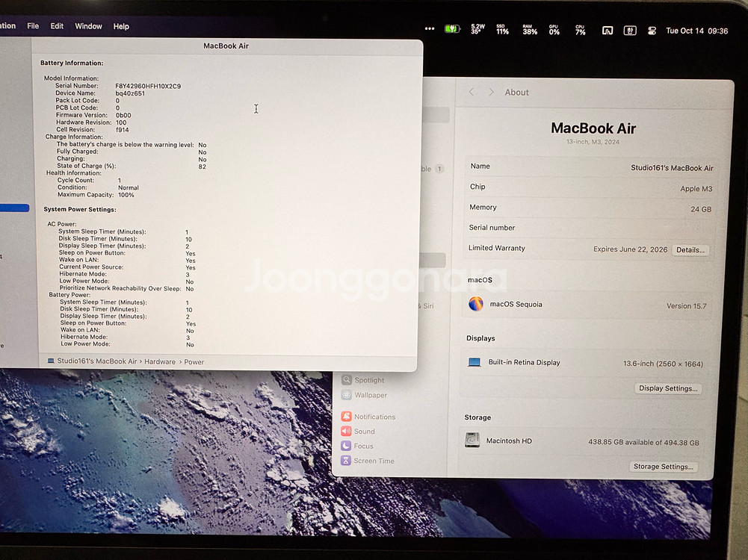Viewport: 748px width, 560px height.
Task: Select Notifications icon in settings sidebar
Action: pos(347,417)
